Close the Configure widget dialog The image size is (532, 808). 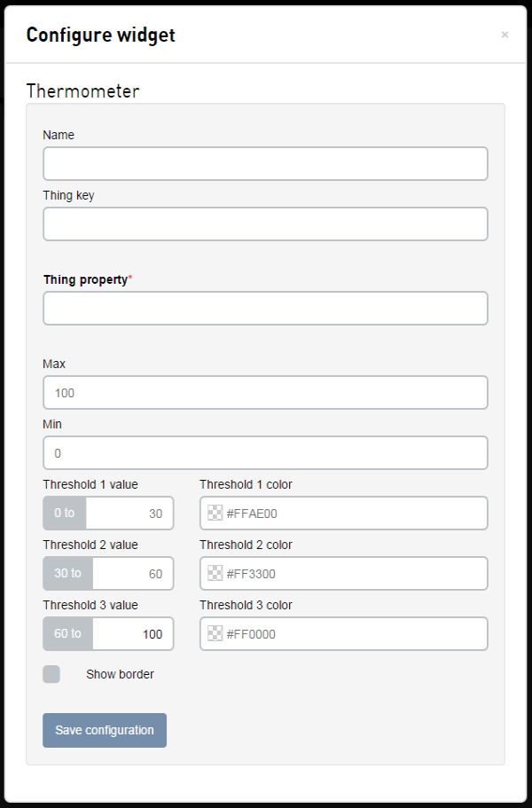505,35
